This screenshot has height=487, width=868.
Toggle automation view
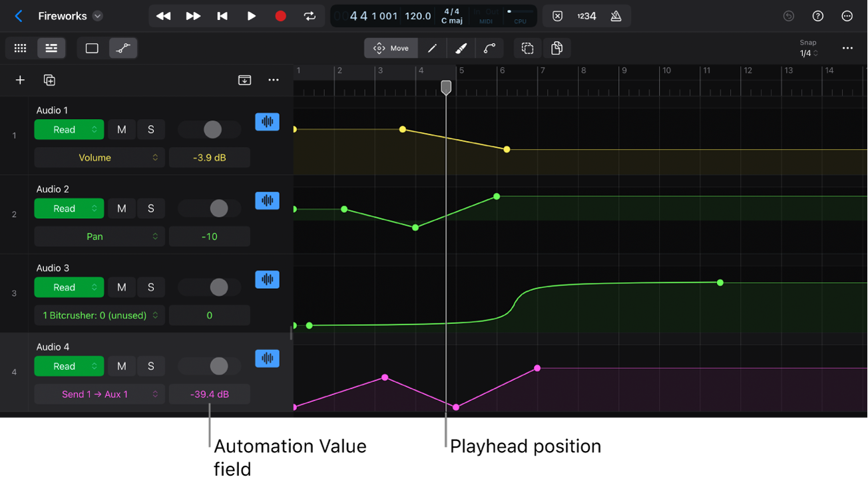click(x=123, y=48)
